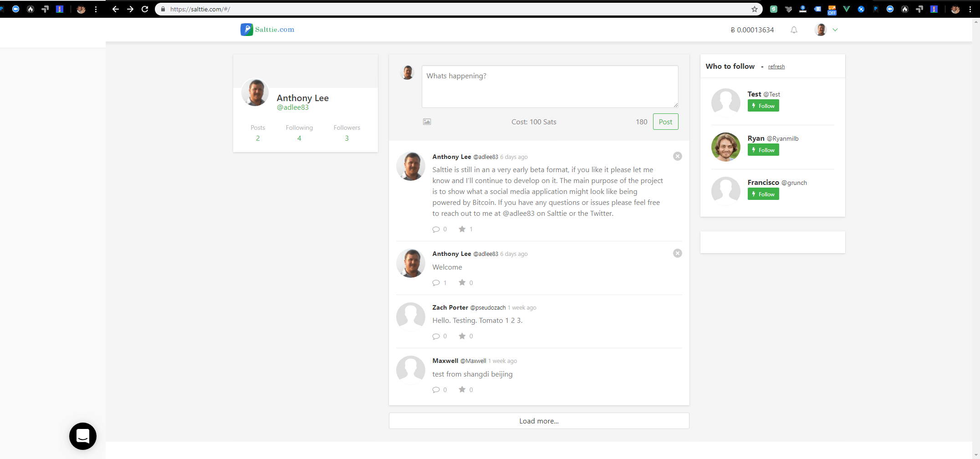Viewport: 980px width, 459px height.
Task: Expand the account chevron dropdown in header
Action: [835, 30]
